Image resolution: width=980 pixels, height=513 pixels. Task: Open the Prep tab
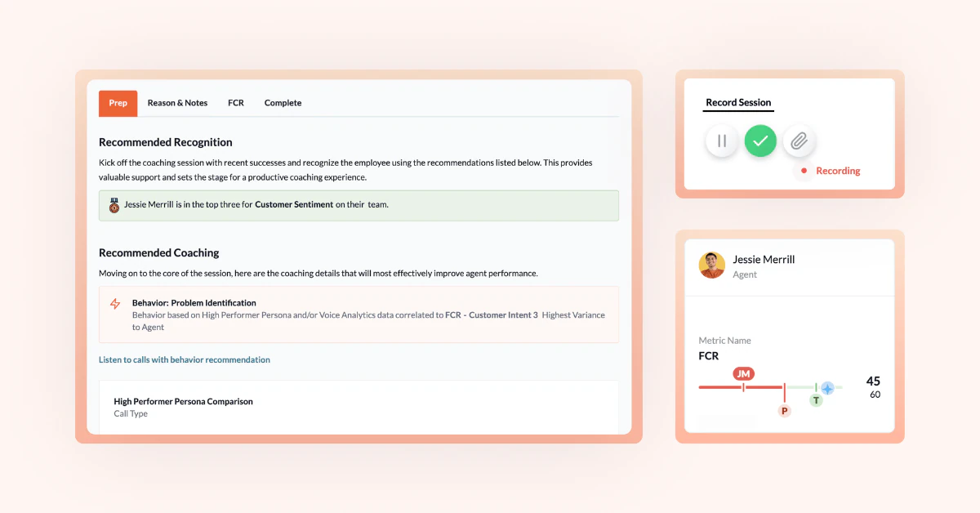click(118, 103)
